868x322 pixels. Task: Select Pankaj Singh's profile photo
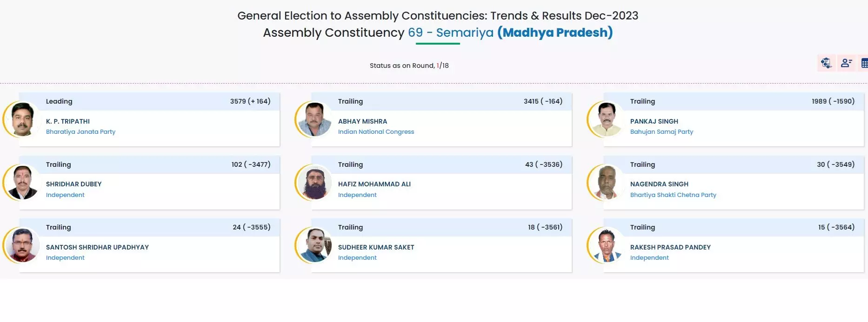[607, 119]
